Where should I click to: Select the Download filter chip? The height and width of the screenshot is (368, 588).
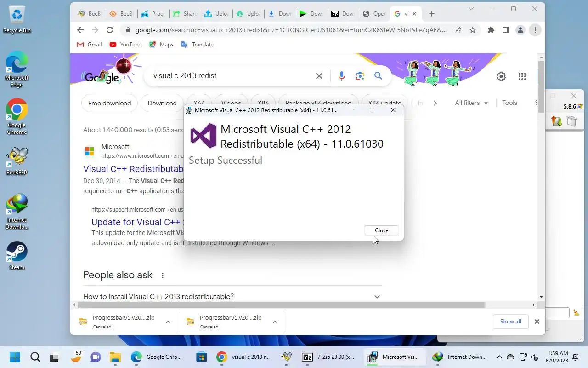tap(162, 103)
